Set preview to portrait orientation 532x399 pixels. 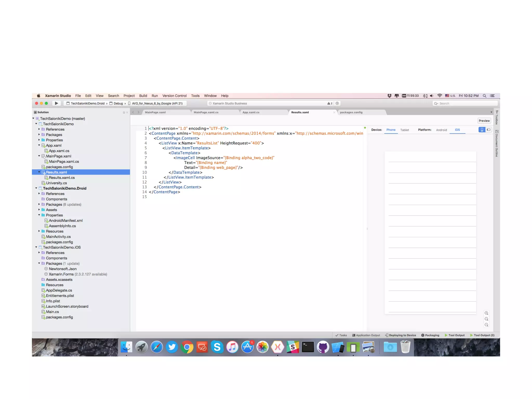[x=482, y=130]
